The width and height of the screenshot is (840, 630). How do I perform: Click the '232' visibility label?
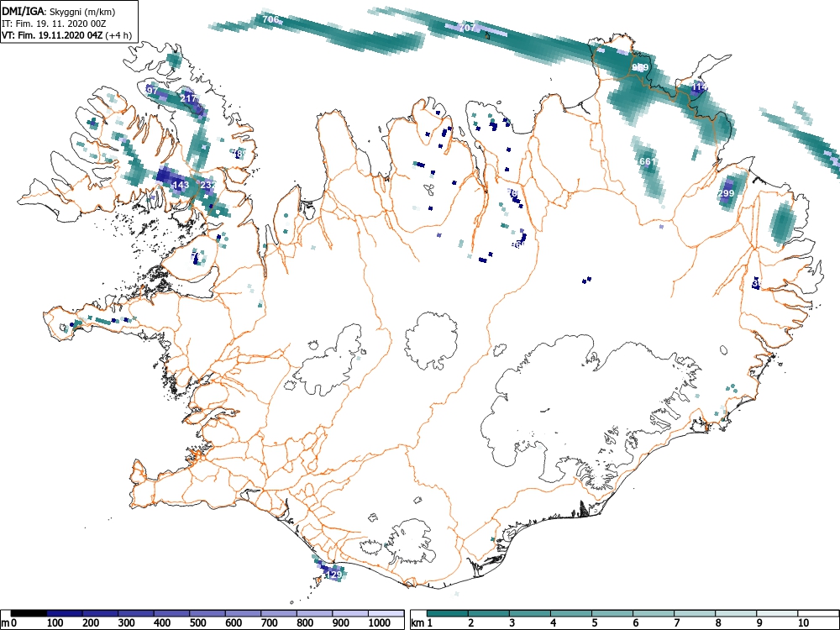coord(207,186)
